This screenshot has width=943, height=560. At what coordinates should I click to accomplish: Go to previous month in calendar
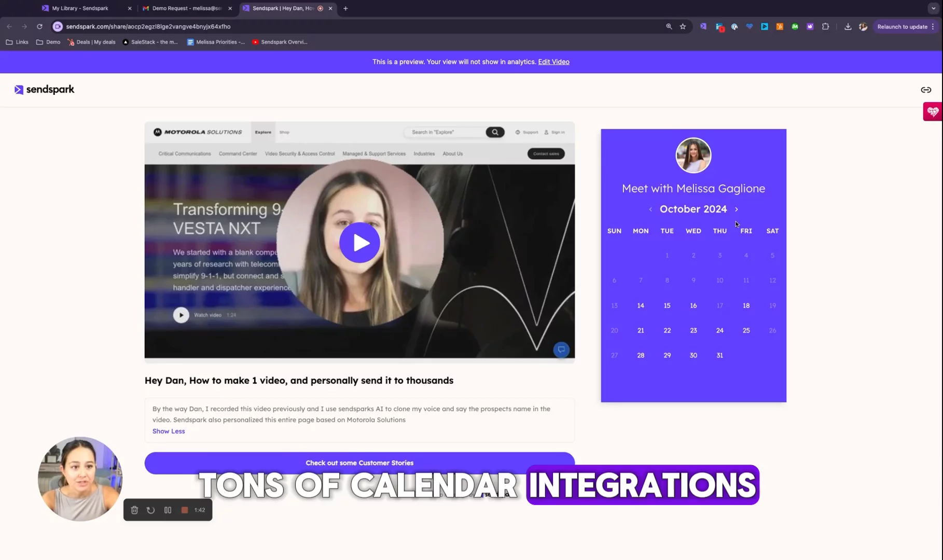pyautogui.click(x=650, y=209)
